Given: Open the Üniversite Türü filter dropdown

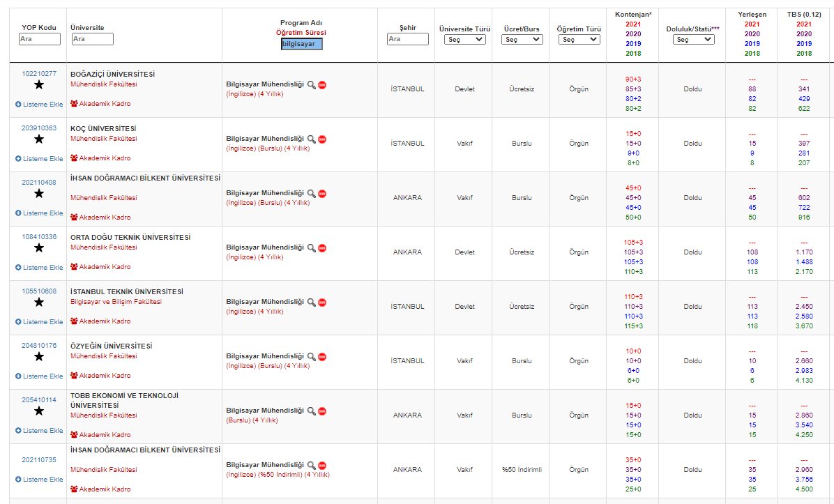Looking at the screenshot, I should [x=465, y=39].
